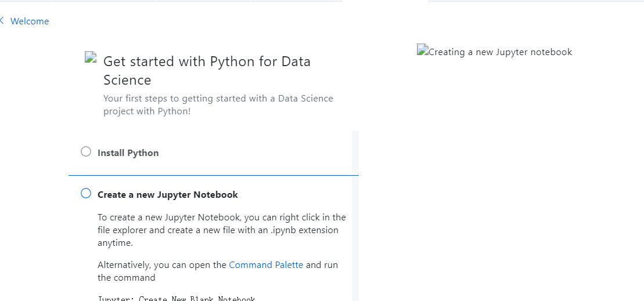The width and height of the screenshot is (644, 301).
Task: Click the steps list vertical scrollbar
Action: (355, 216)
